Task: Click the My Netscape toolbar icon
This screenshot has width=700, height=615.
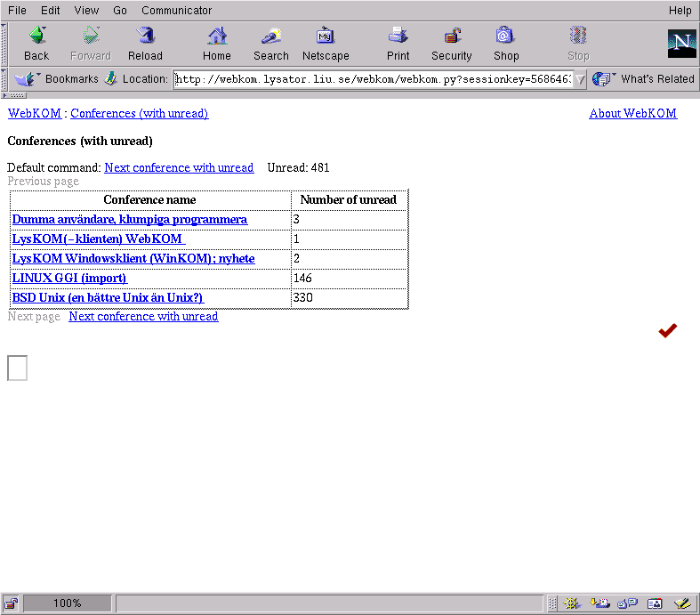Action: coord(325,43)
